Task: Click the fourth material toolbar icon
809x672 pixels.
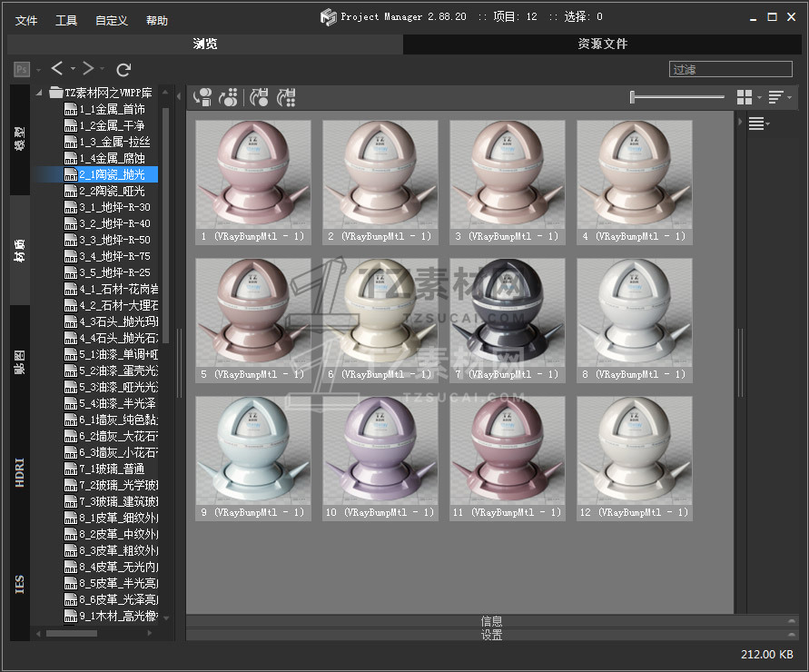Action: point(287,97)
